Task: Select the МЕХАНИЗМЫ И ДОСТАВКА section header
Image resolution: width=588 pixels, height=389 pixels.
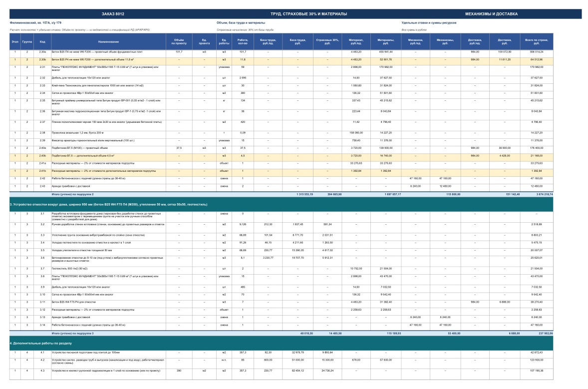Action: 491,14
